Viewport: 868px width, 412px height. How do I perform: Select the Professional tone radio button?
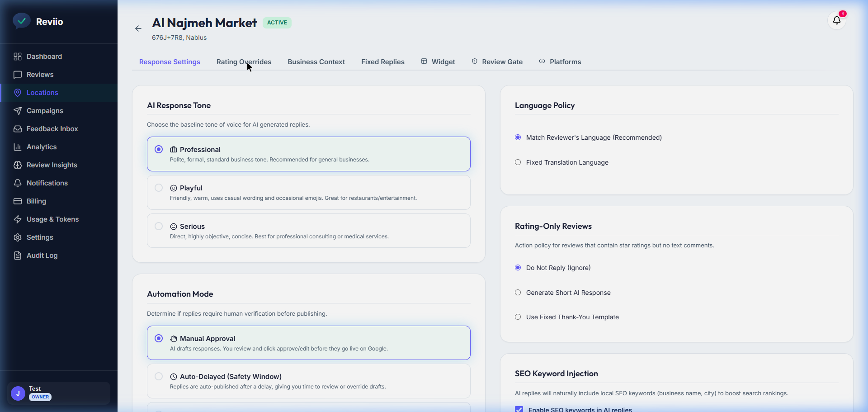click(159, 149)
